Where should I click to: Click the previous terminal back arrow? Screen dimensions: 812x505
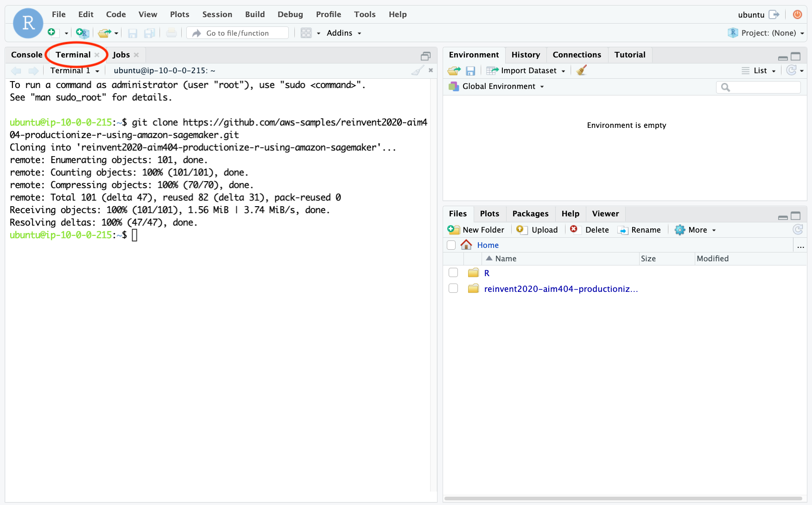pyautogui.click(x=16, y=70)
